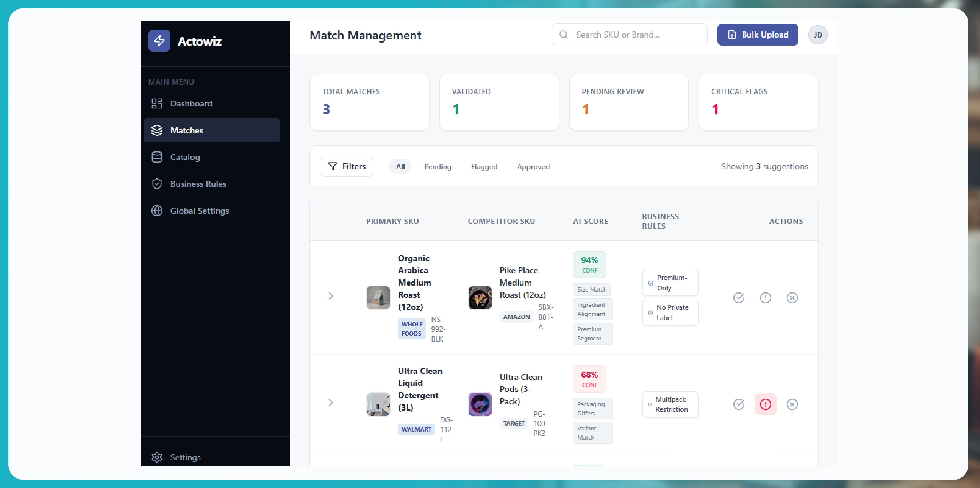Viewport: 980px width, 488px height.
Task: Switch to the Flagged filter tab
Action: (x=484, y=167)
